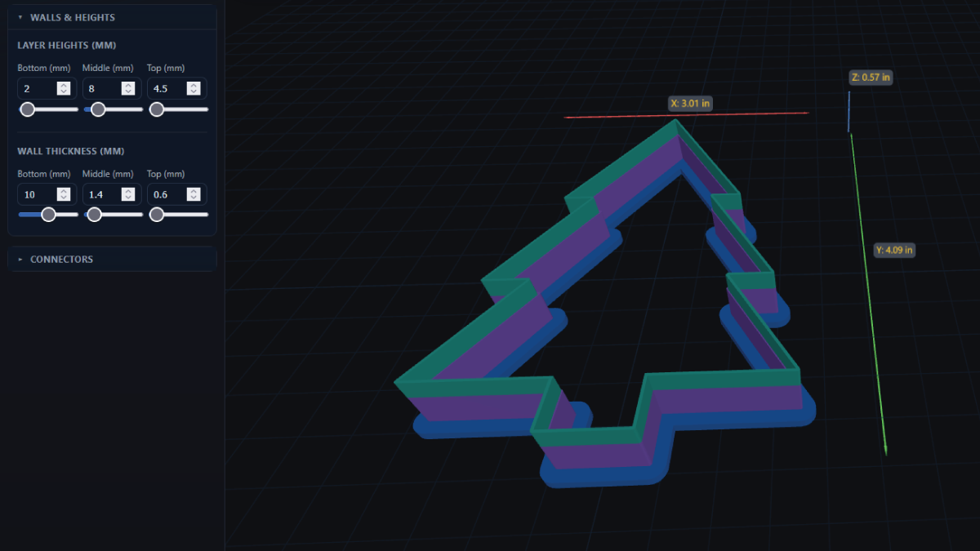
Task: Click the Layer Heights Bottom slider handle
Action: pyautogui.click(x=28, y=109)
